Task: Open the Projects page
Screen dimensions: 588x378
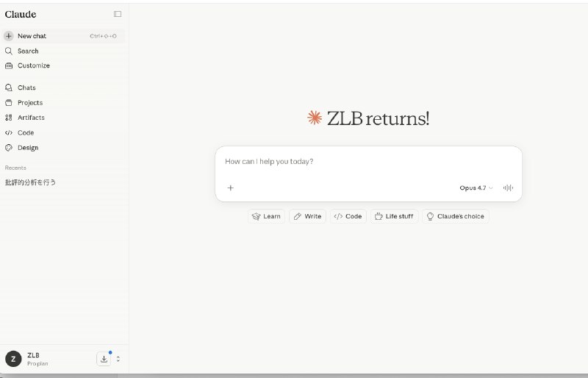Action: tap(30, 103)
